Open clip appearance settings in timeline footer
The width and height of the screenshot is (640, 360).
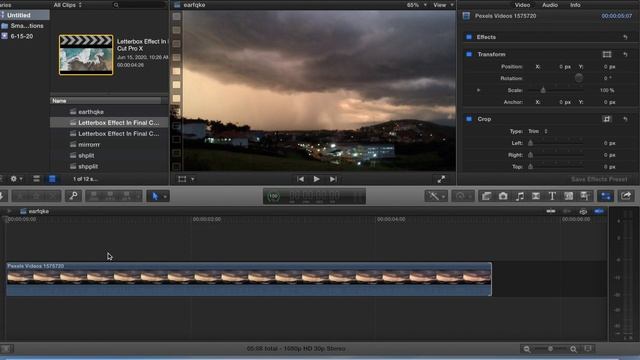pos(588,349)
